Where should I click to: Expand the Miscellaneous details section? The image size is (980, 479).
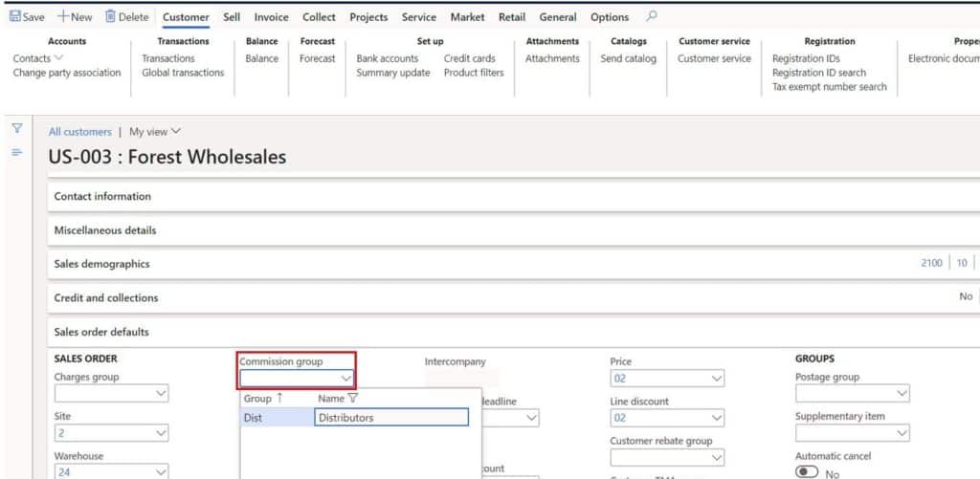[514, 229]
